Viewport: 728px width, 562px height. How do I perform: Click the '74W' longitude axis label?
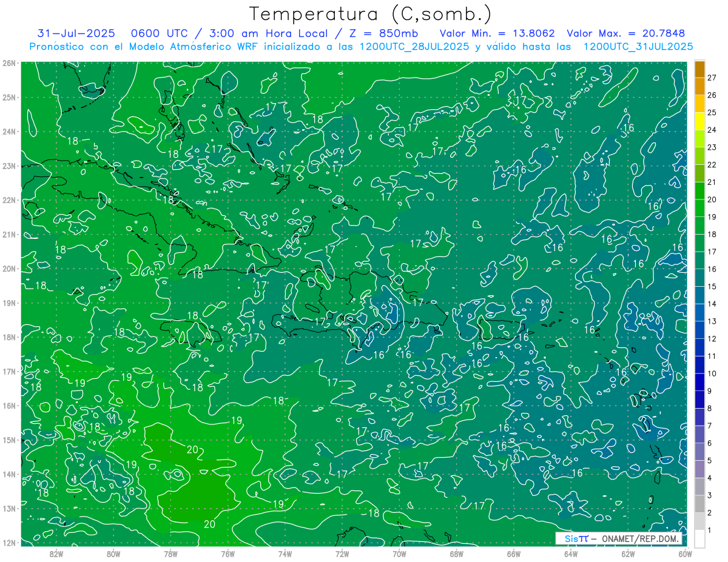(x=285, y=554)
